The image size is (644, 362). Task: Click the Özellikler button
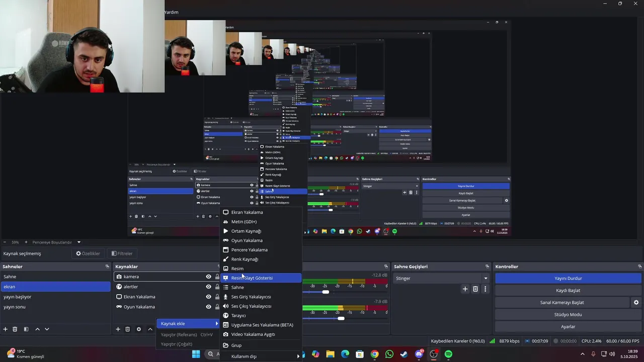[x=88, y=253]
